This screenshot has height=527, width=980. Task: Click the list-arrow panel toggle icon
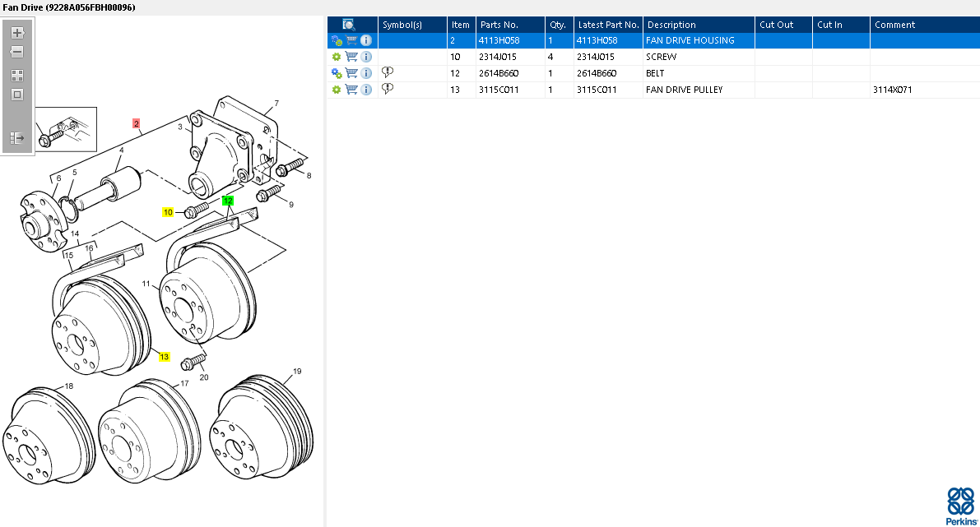click(16, 138)
